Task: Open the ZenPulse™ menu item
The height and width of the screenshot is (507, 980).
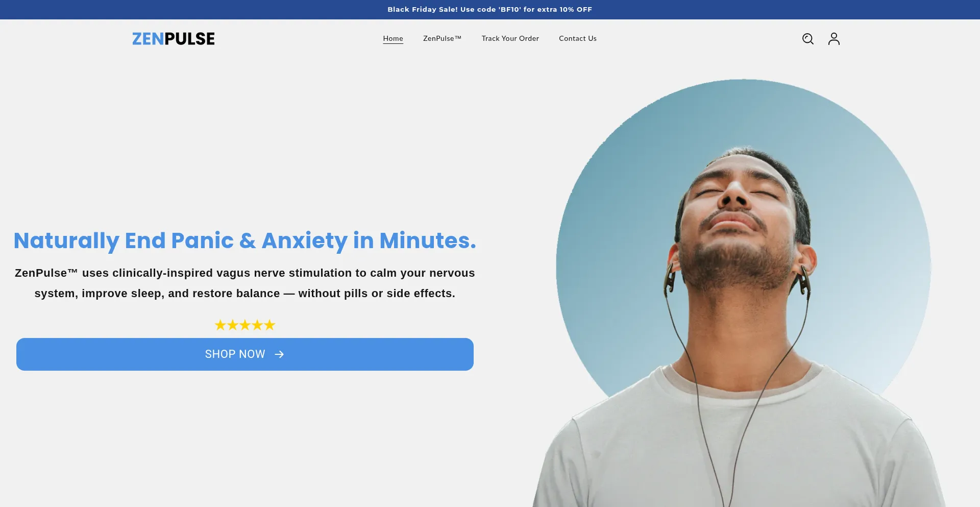Action: click(x=442, y=38)
